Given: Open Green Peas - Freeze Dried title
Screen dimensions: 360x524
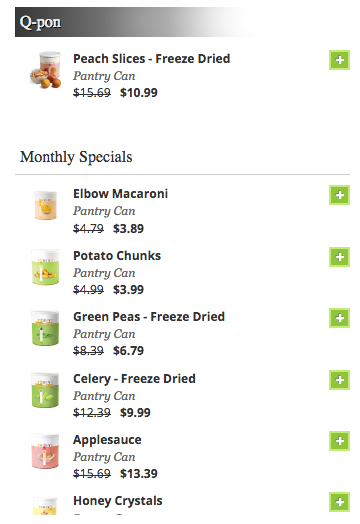Looking at the screenshot, I should tap(149, 317).
